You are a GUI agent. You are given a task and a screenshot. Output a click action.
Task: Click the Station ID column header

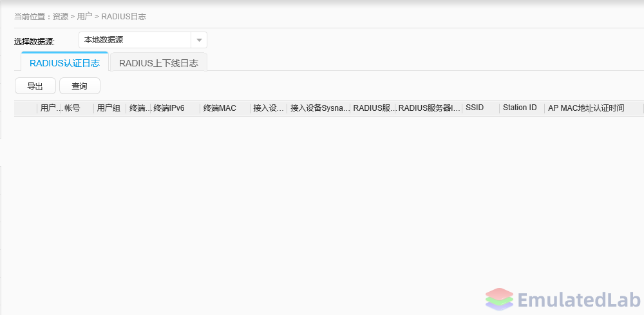point(522,108)
